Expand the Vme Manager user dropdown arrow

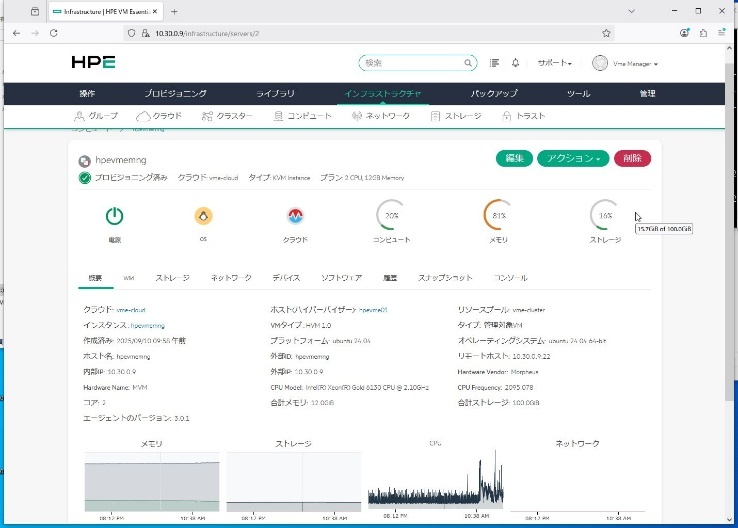click(656, 64)
